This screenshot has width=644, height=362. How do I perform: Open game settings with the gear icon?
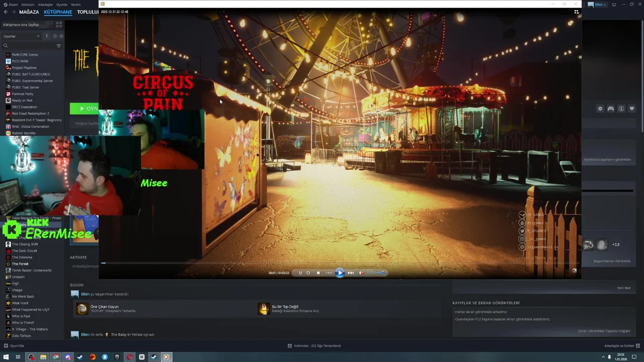(600, 109)
